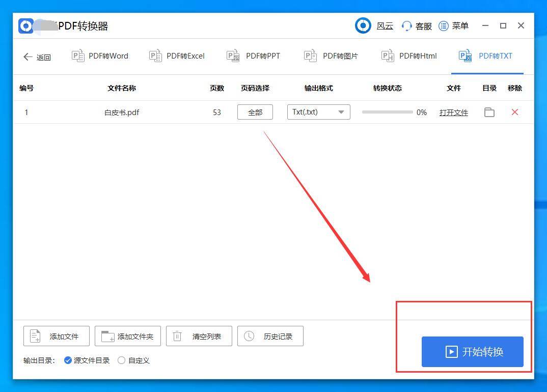Minimize the PDF converter window

pyautogui.click(x=485, y=26)
